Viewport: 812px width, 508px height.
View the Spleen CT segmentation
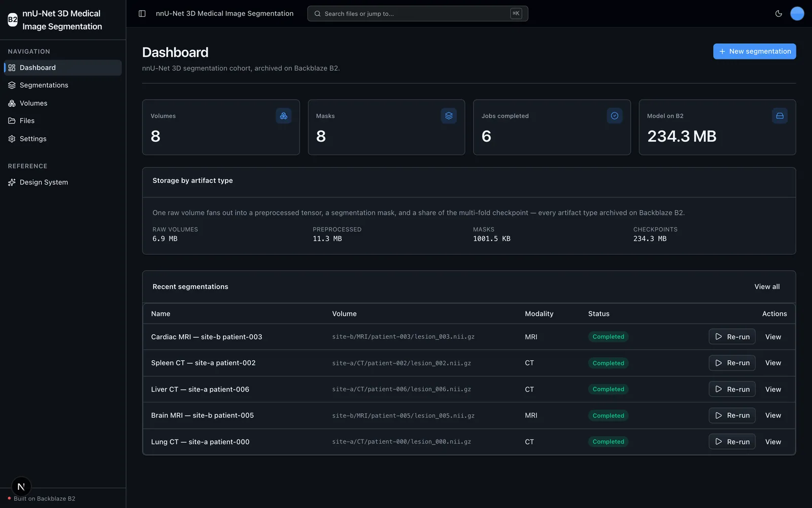773,363
